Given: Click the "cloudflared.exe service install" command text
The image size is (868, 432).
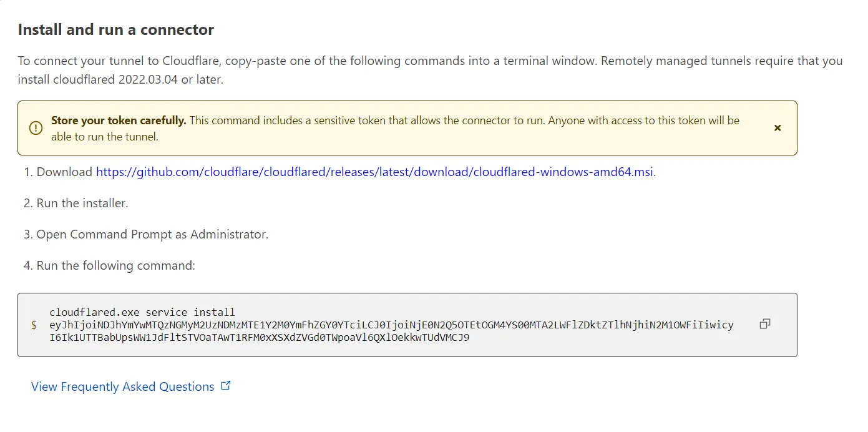Looking at the screenshot, I should pyautogui.click(x=142, y=312).
